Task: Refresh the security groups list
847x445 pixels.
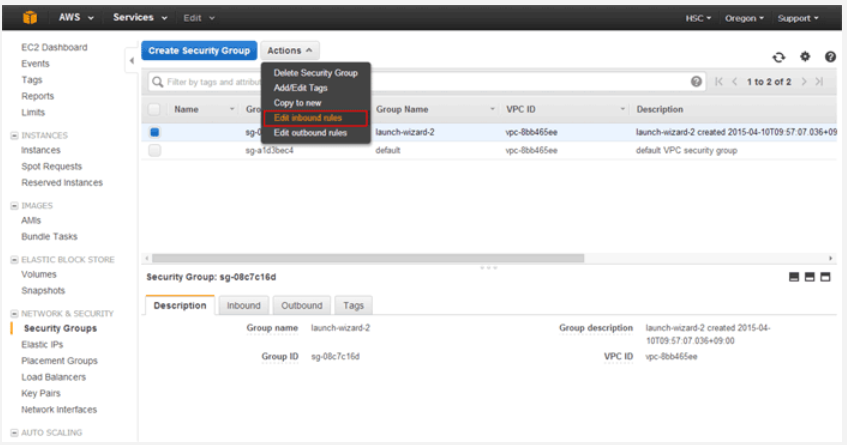Action: 778,57
